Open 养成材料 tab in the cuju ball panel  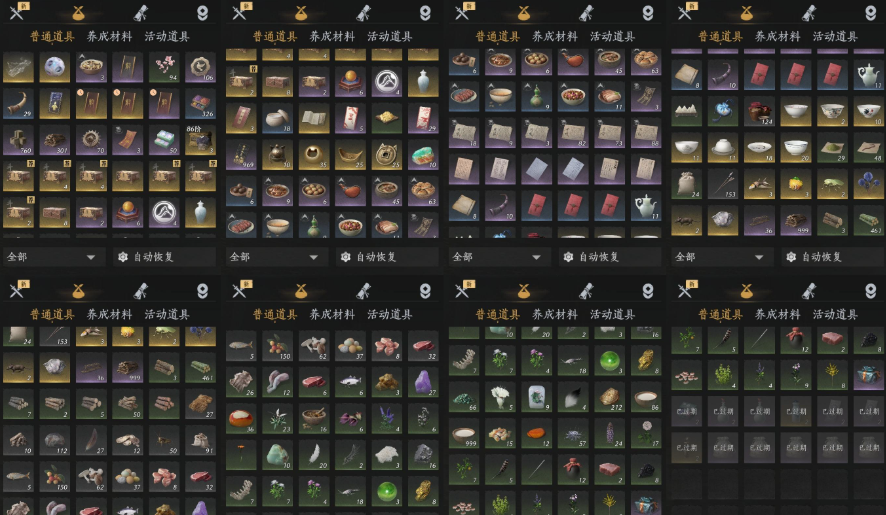click(x=109, y=36)
